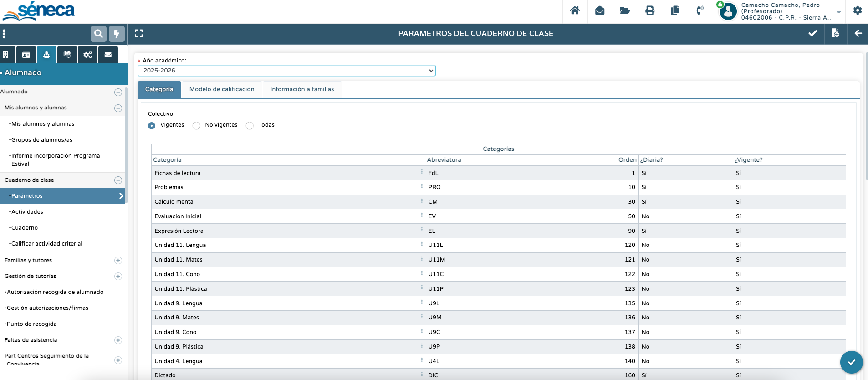This screenshot has width=868, height=380.
Task: Switch to Modelo de calificación tab
Action: click(x=222, y=89)
